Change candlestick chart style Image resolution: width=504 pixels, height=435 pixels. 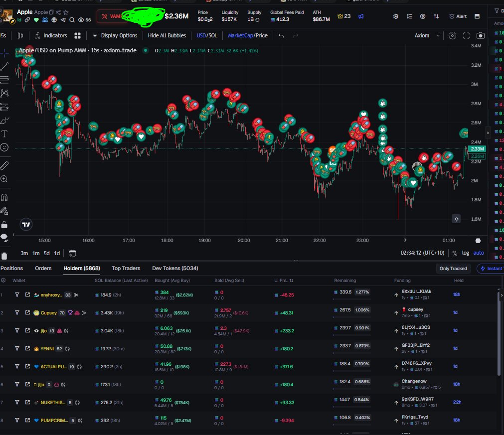[20, 36]
